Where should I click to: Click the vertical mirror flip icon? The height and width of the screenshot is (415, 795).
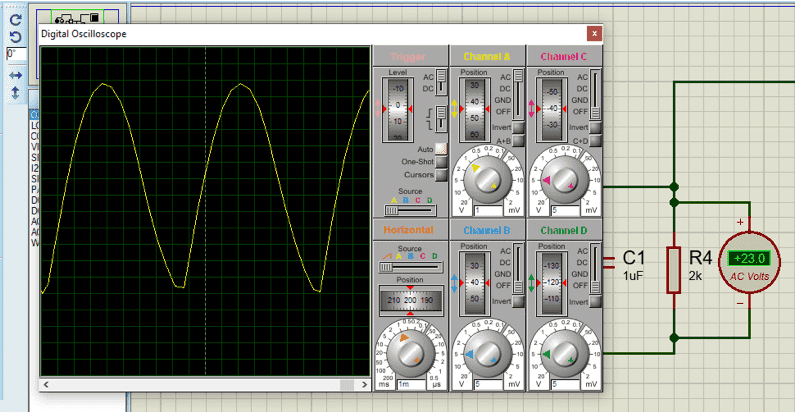[15, 92]
